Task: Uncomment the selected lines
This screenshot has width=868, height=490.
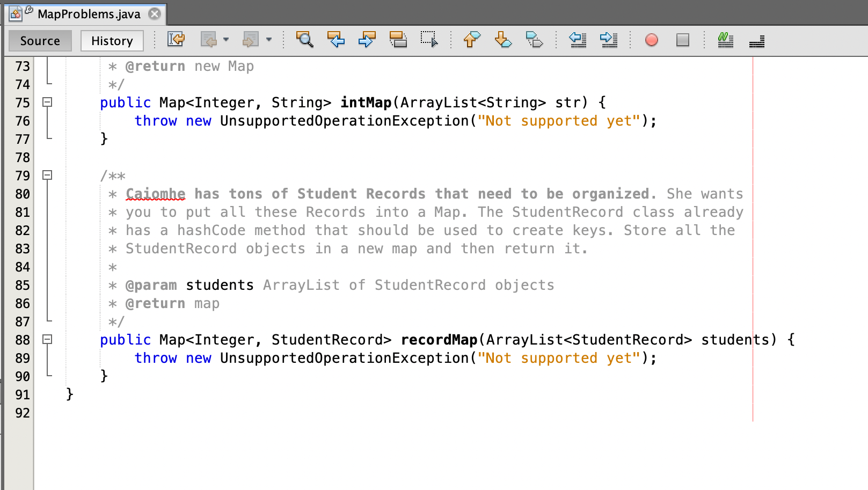Action: pyautogui.click(x=757, y=41)
